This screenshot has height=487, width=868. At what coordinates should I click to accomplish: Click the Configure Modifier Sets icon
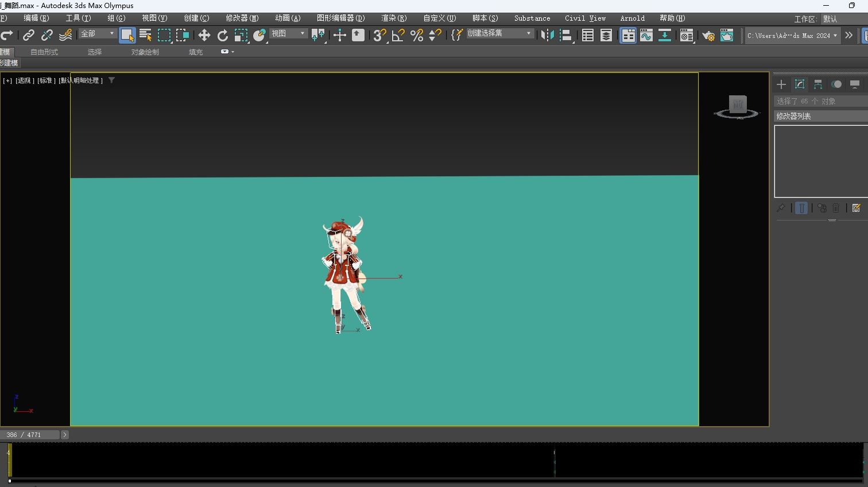856,208
